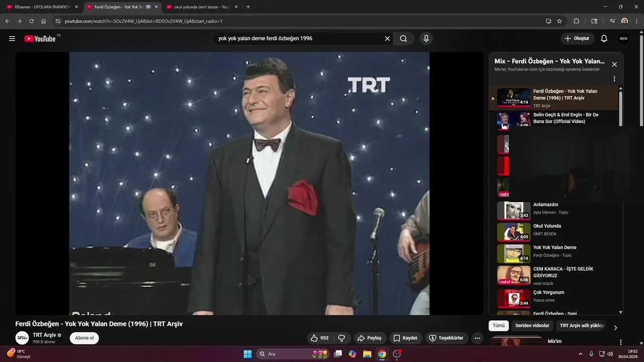
Task: Open the YouTube guide hamburger menu
Action: point(12,39)
